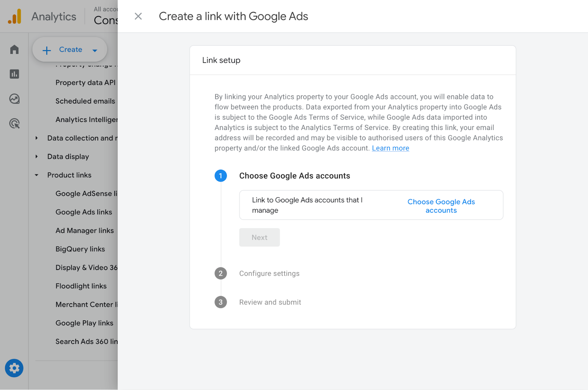Open the Home icon in sidebar
Image resolution: width=588 pixels, height=390 pixels.
(x=14, y=50)
